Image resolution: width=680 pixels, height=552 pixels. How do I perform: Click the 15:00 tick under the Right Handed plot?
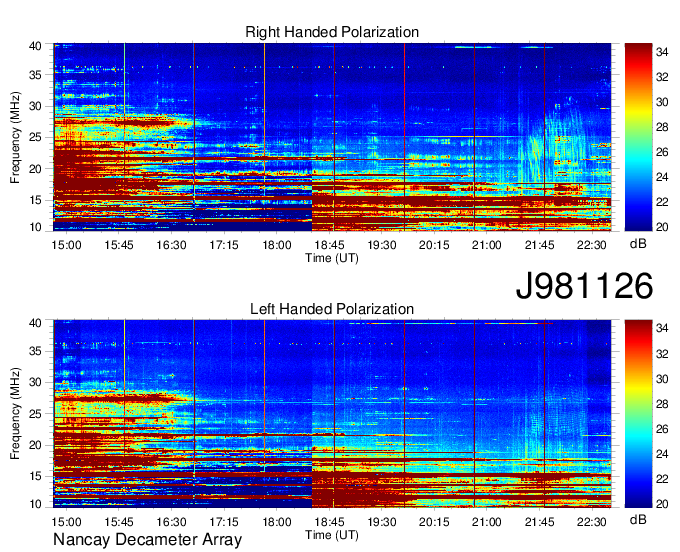[66, 245]
